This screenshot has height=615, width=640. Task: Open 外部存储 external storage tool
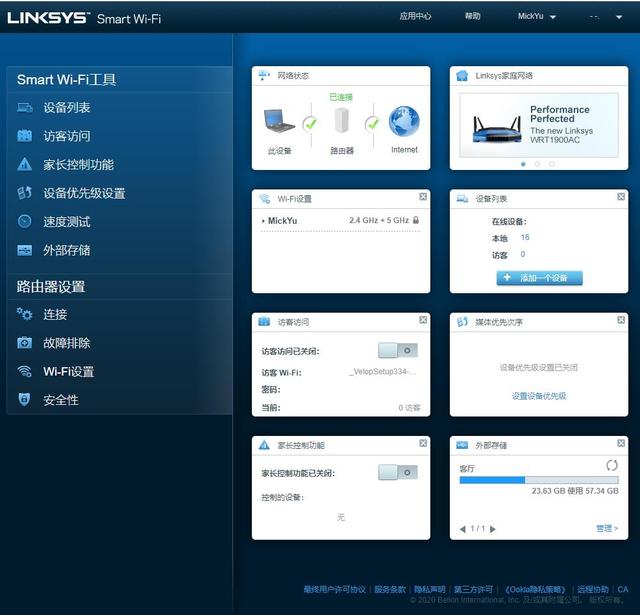tap(67, 250)
